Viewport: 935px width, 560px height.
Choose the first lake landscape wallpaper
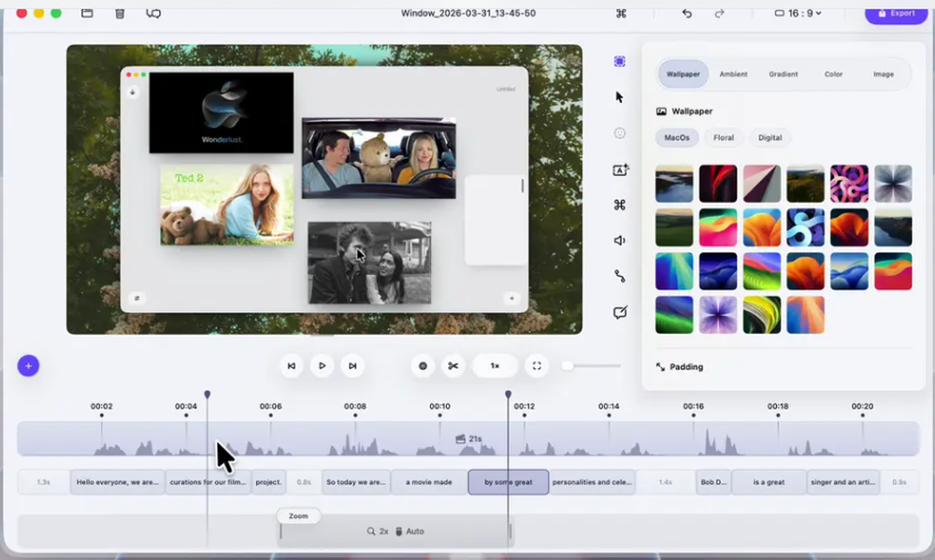[x=674, y=183]
